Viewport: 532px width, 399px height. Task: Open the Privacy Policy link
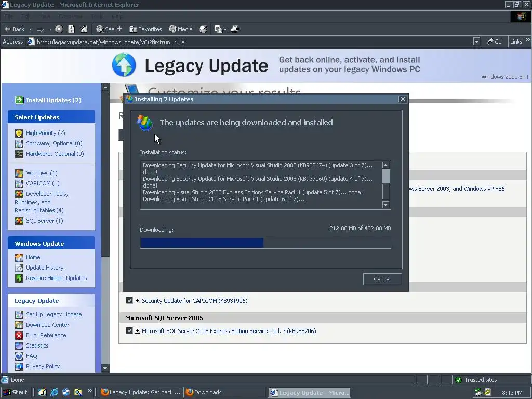43,366
